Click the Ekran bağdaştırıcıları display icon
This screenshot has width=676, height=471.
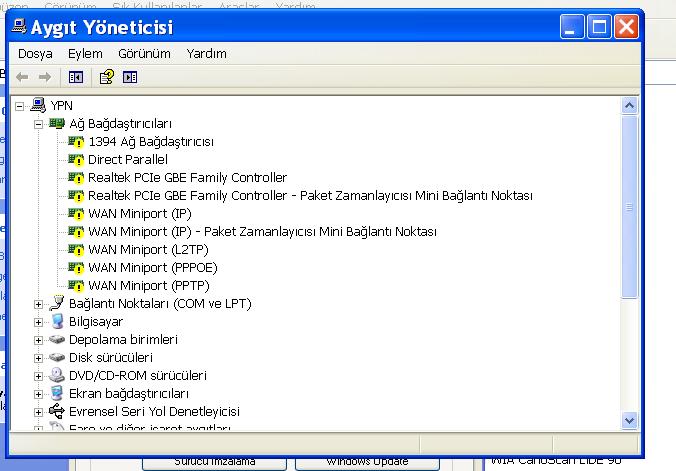[x=56, y=393]
